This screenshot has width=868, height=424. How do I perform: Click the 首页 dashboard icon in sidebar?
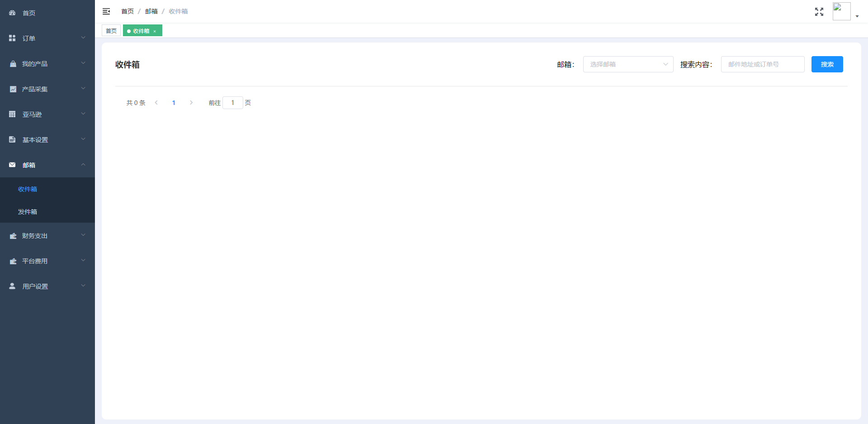[x=12, y=13]
